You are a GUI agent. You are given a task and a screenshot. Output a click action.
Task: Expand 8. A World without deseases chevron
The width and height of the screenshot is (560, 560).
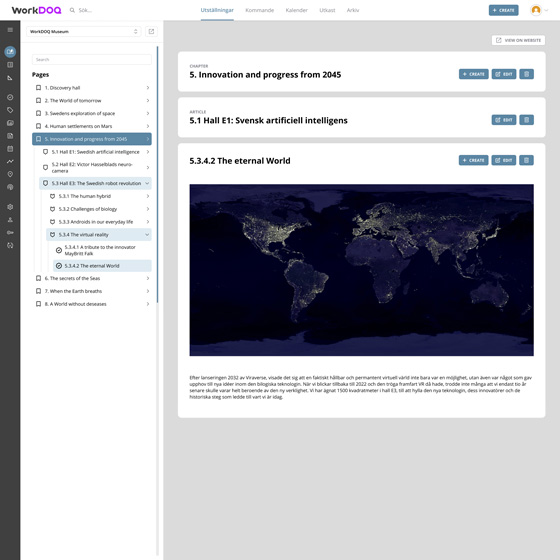click(148, 304)
